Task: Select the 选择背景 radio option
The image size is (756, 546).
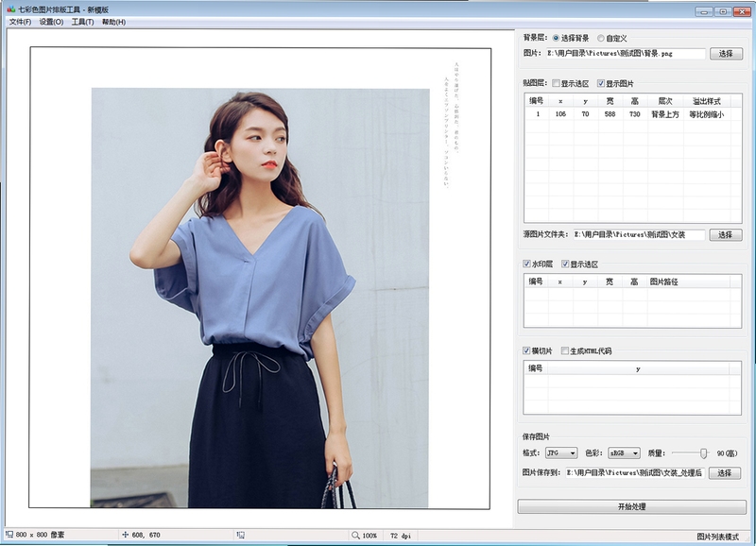Action: point(571,38)
